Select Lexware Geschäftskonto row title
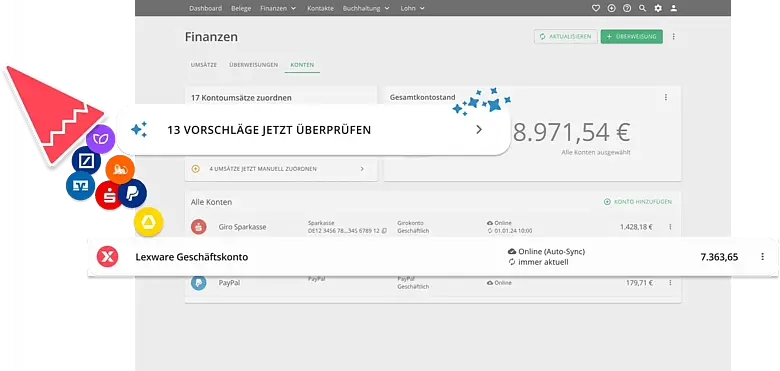Image resolution: width=780 pixels, height=371 pixels. pos(192,257)
